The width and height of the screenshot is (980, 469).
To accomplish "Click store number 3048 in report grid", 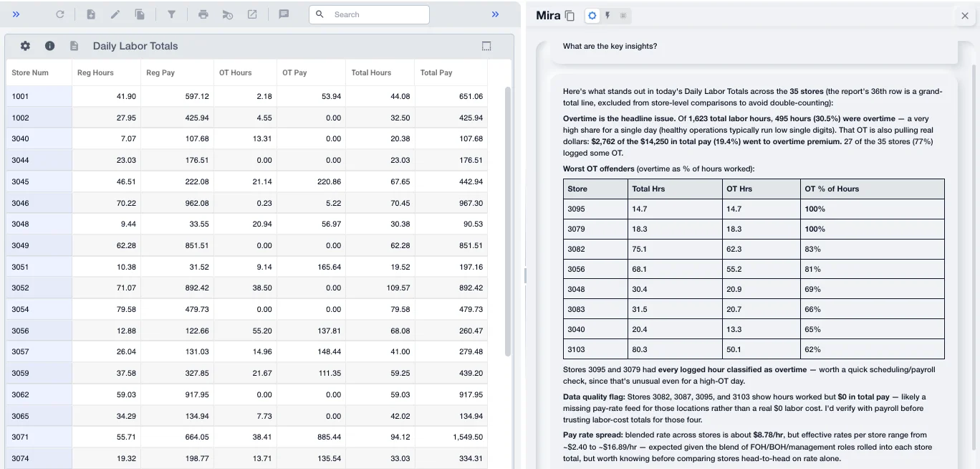I will pos(39,224).
